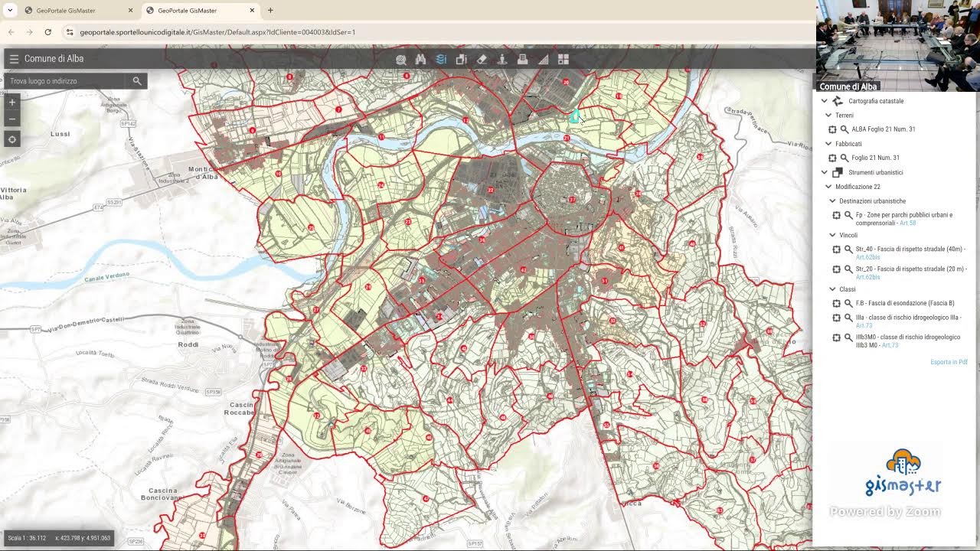The width and height of the screenshot is (980, 551).
Task: Collapse the Cartografia catastale section
Action: pyautogui.click(x=825, y=101)
